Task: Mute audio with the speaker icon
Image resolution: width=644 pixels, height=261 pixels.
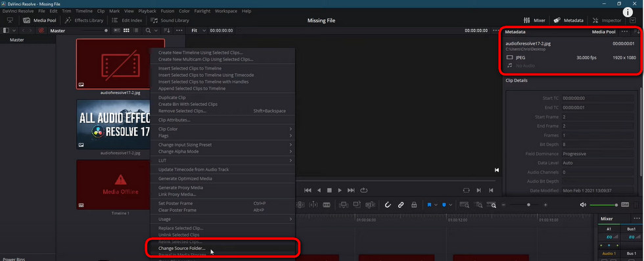Action: click(x=583, y=204)
